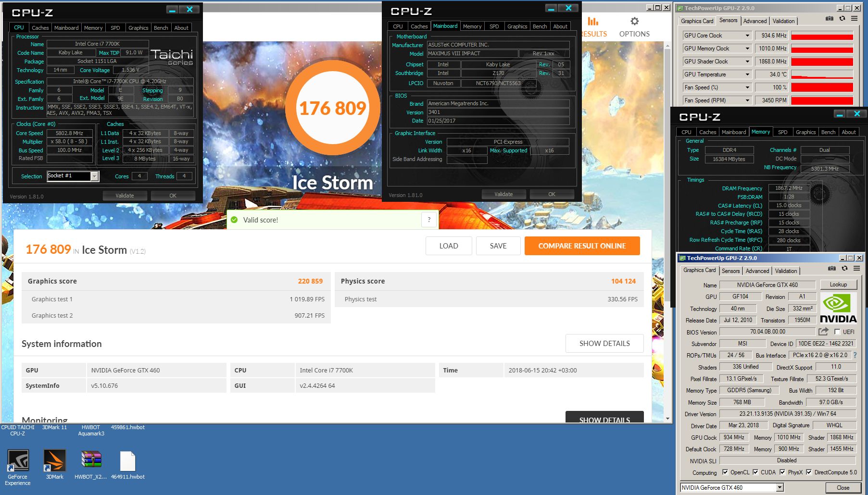This screenshot has height=495, width=868.
Task: Click OK in middle CPU-Z Mainboard window
Action: pos(552,194)
